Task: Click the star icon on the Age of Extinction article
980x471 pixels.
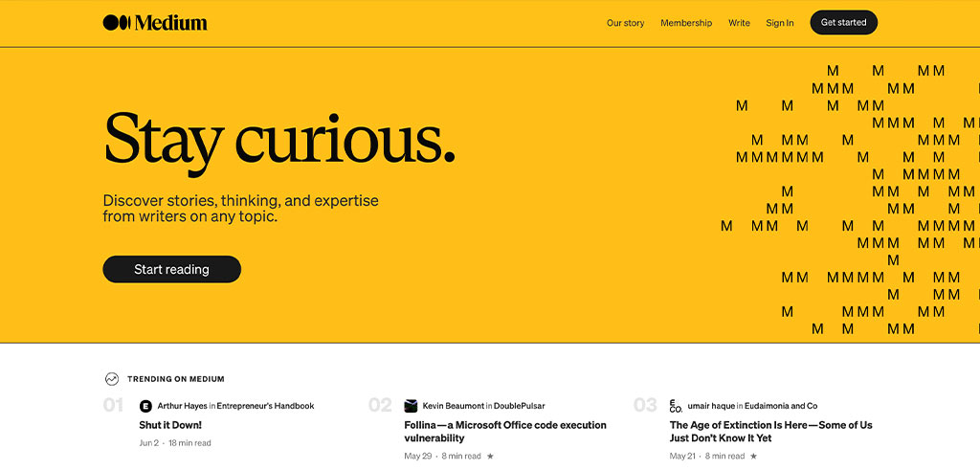Action: [x=753, y=457]
